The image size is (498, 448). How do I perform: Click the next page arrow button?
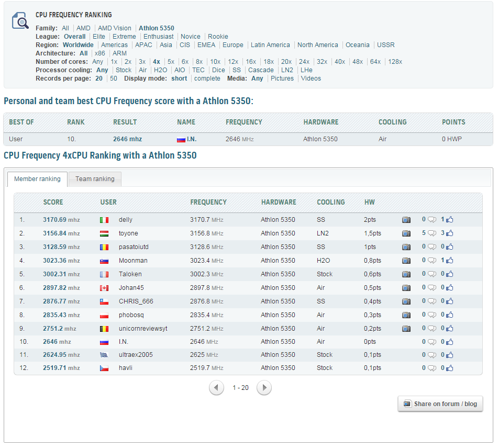point(264,388)
